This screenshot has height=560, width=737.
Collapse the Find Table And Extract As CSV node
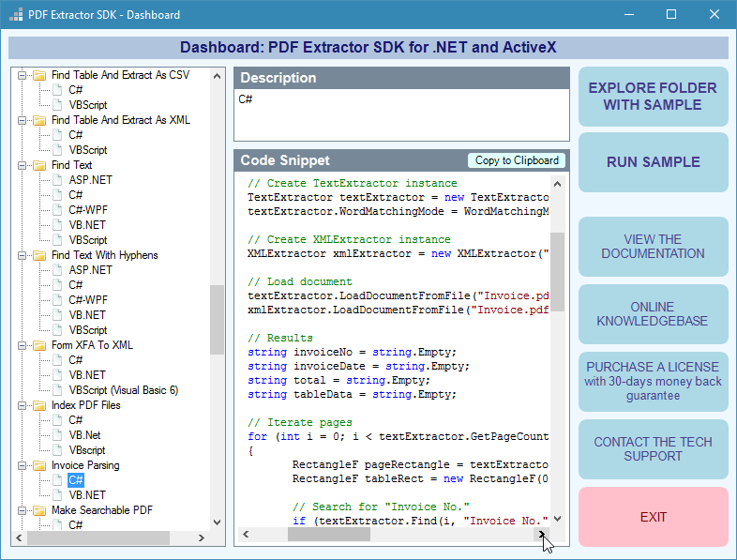tap(22, 75)
